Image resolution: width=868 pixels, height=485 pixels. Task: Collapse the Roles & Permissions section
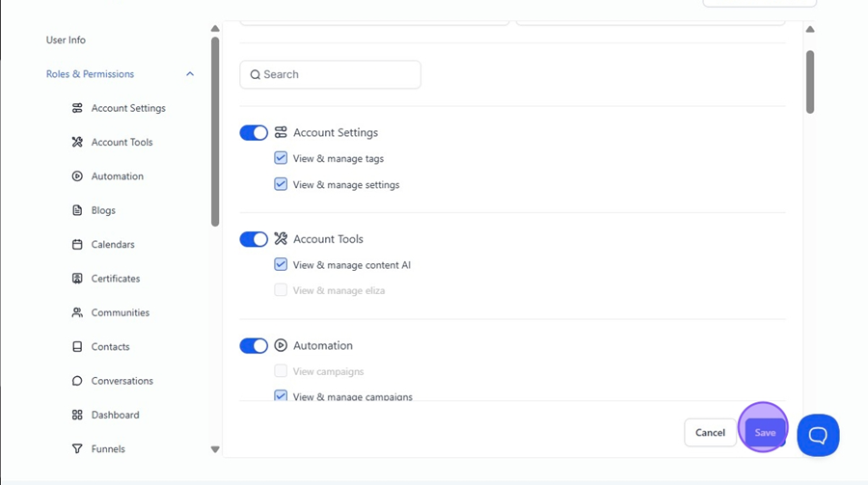tap(190, 74)
